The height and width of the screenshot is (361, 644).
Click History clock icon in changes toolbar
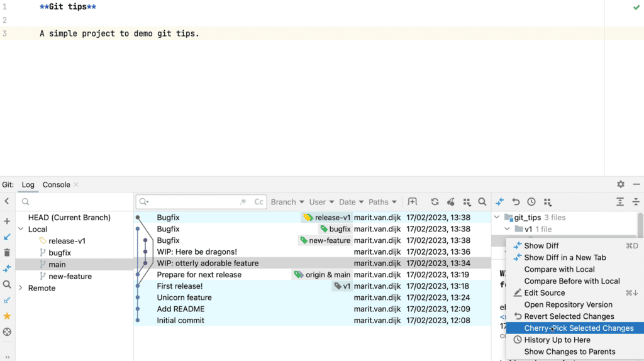point(531,202)
